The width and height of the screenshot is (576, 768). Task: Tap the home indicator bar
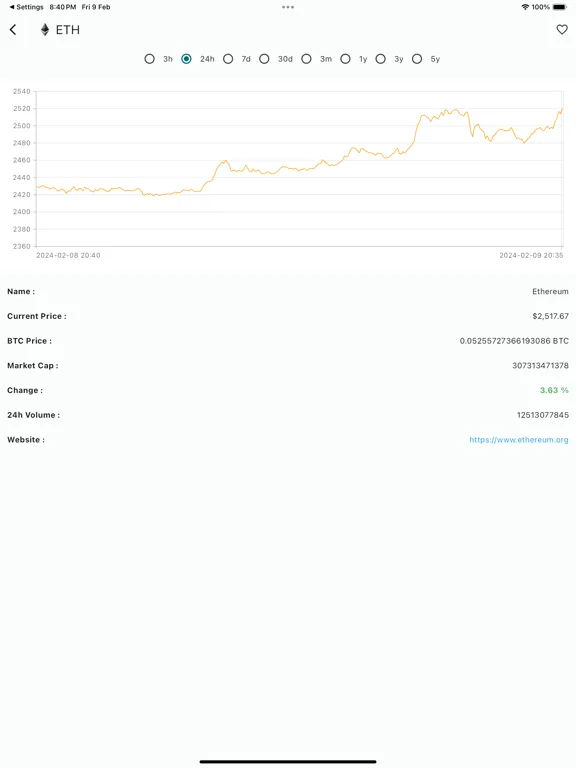tap(288, 762)
